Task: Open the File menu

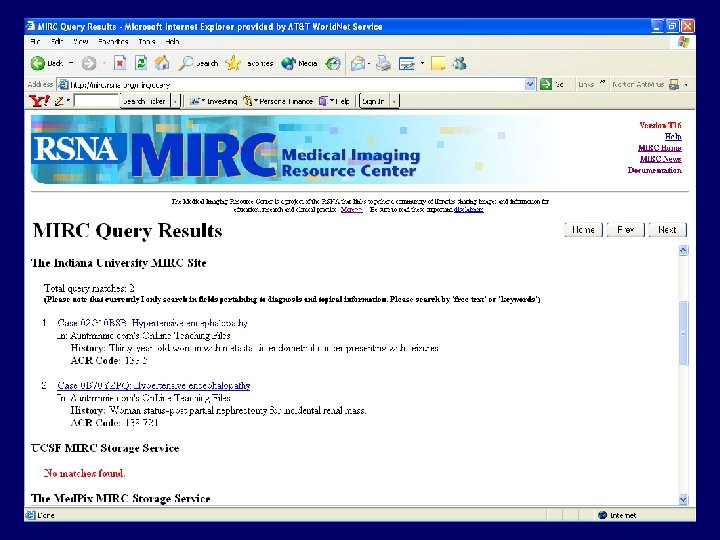Action: coord(35,42)
